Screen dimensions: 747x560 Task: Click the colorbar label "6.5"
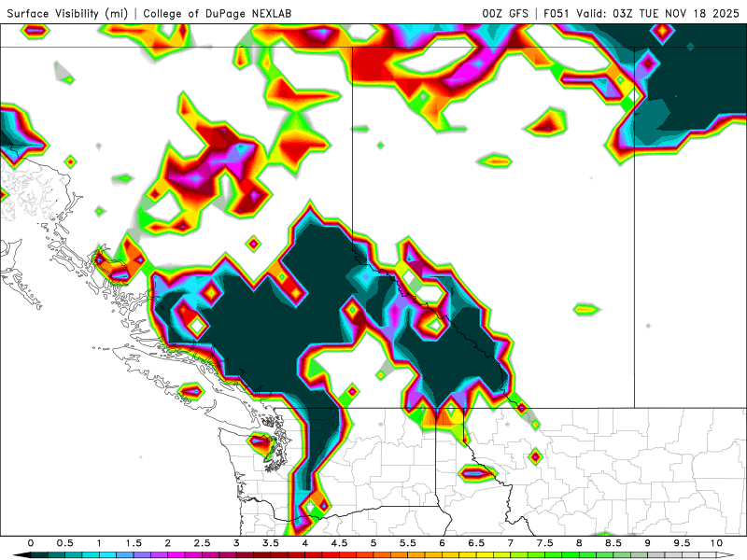(x=476, y=543)
